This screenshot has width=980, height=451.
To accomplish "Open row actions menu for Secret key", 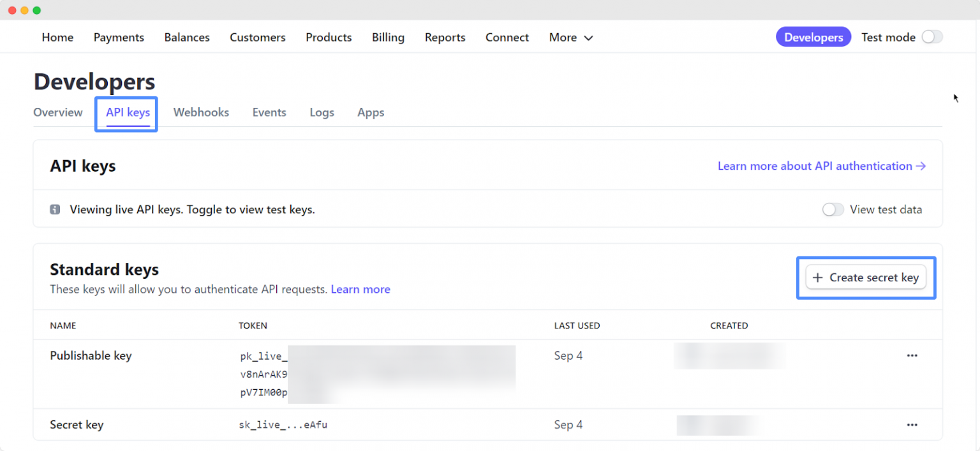I will [912, 425].
